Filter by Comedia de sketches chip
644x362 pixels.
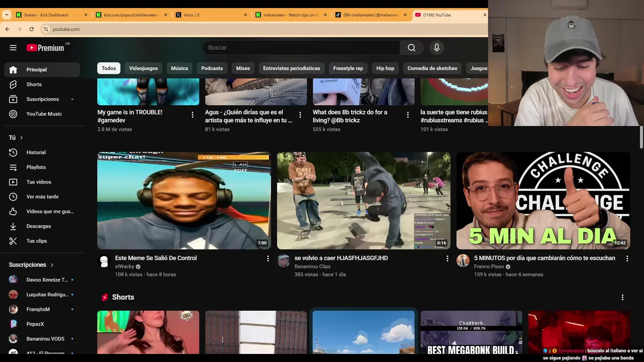pyautogui.click(x=432, y=68)
